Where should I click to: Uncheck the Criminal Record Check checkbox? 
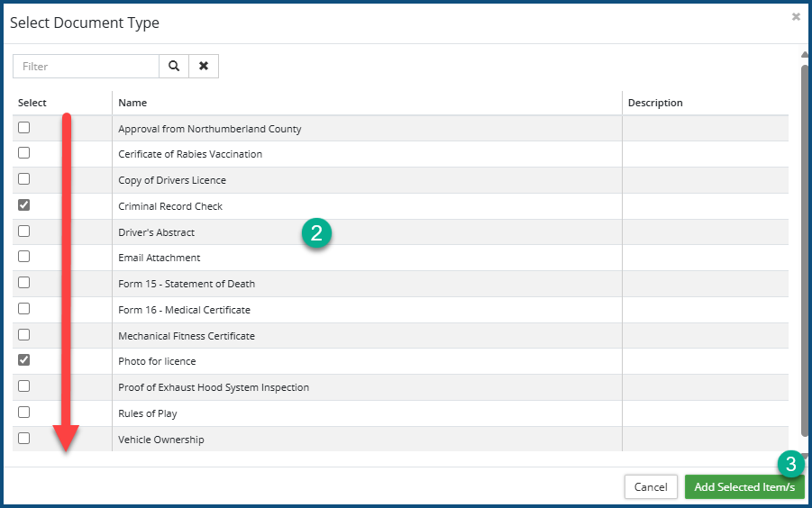[24, 205]
